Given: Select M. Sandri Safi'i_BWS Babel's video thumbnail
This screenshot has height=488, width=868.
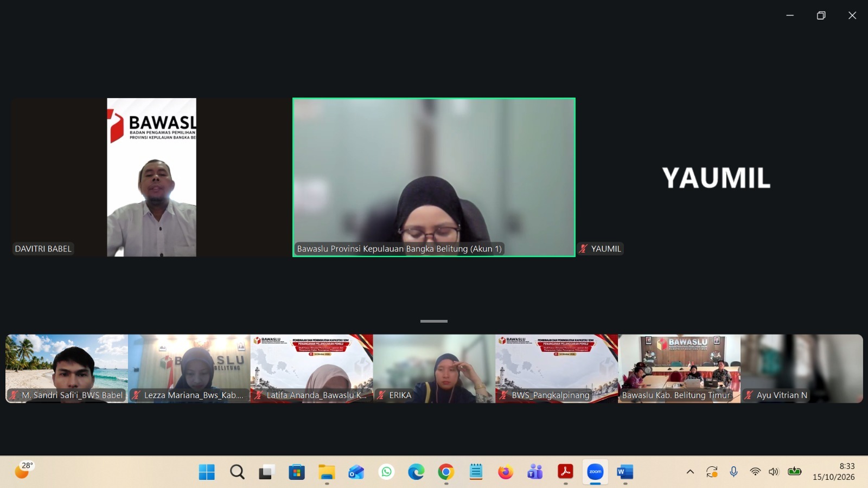Looking at the screenshot, I should click(67, 369).
